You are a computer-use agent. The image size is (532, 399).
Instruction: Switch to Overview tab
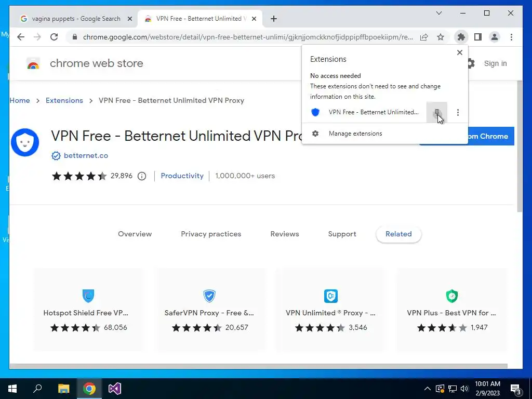tap(135, 234)
